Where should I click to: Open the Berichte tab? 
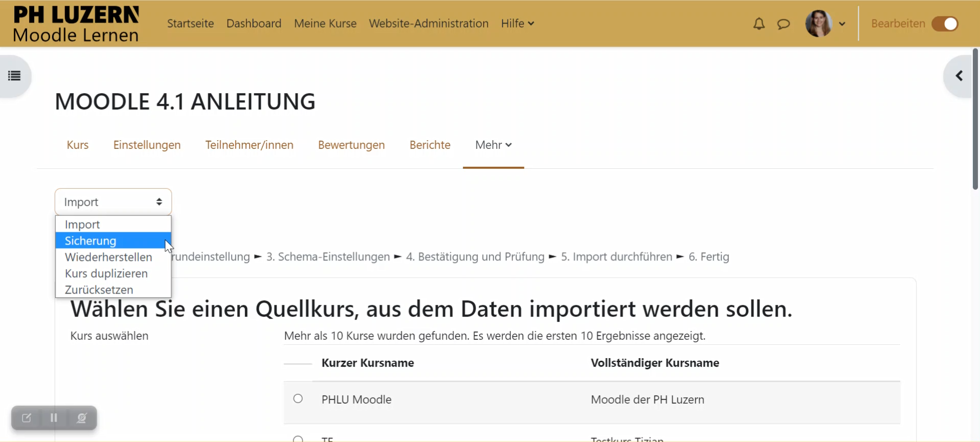430,145
